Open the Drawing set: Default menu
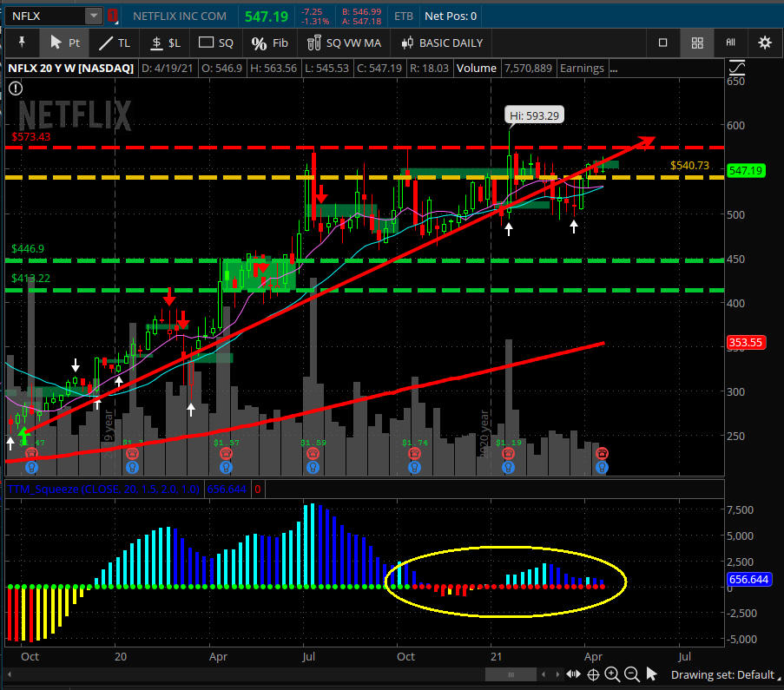This screenshot has height=690, width=784. [722, 674]
